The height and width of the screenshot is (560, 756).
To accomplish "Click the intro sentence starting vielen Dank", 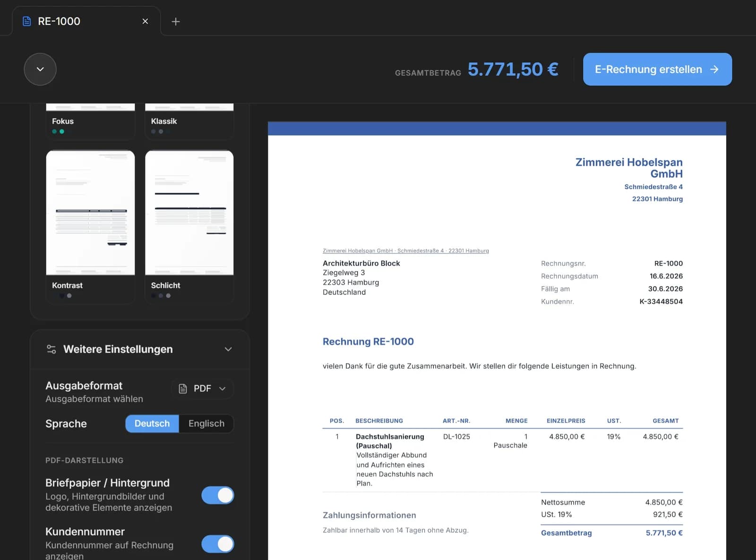I will [479, 366].
